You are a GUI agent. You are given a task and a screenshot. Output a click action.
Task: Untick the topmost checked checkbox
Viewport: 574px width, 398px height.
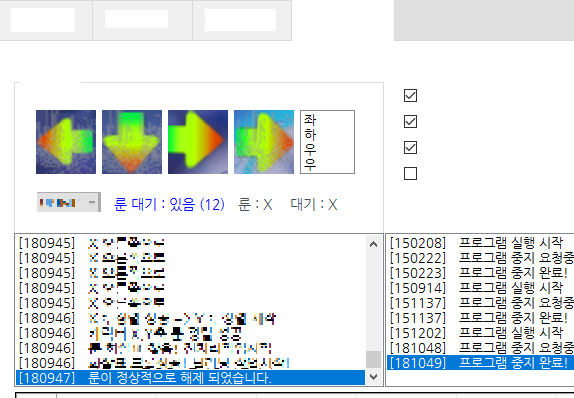point(410,96)
